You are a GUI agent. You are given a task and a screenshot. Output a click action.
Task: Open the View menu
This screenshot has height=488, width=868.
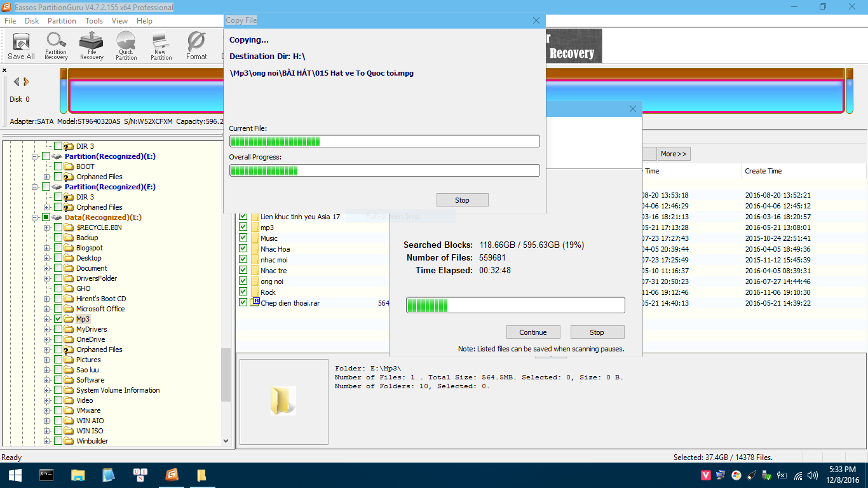pyautogui.click(x=119, y=21)
